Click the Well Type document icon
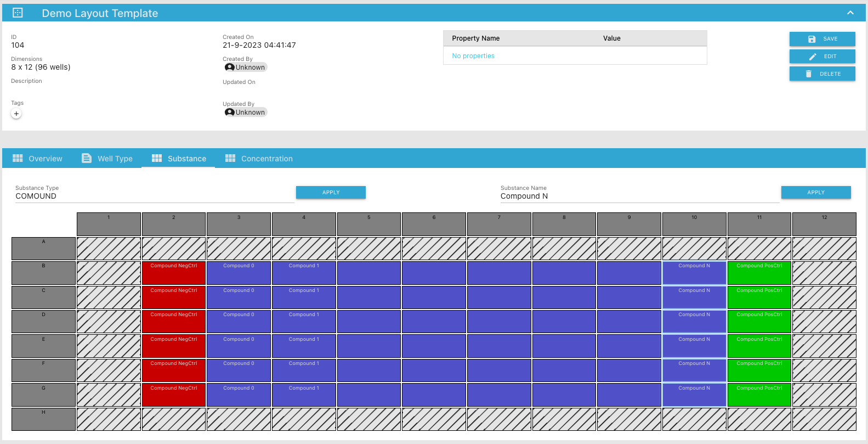Image resolution: width=868 pixels, height=444 pixels. click(87, 159)
